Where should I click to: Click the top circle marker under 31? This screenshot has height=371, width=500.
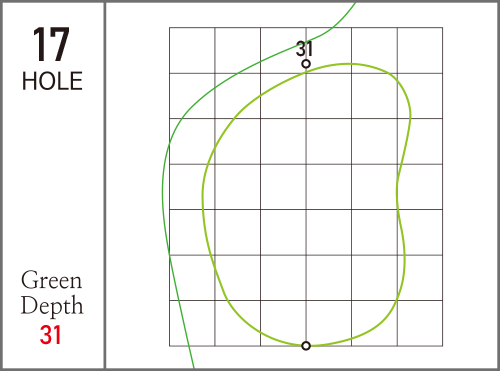point(306,64)
